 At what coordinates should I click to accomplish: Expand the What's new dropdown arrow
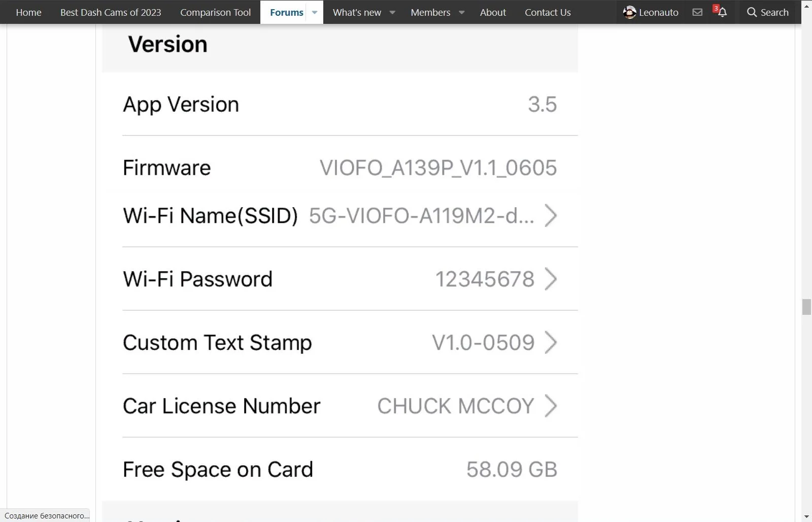pos(392,12)
